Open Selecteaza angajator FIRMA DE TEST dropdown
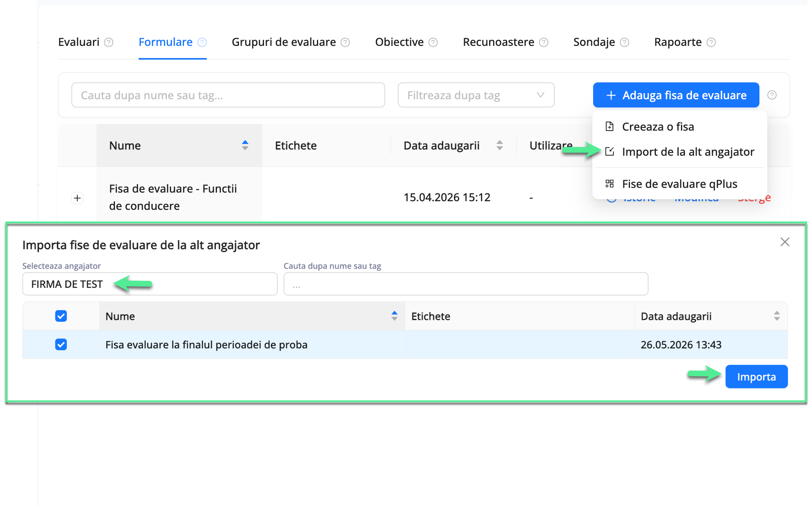Viewport: 812px width, 506px height. [150, 284]
